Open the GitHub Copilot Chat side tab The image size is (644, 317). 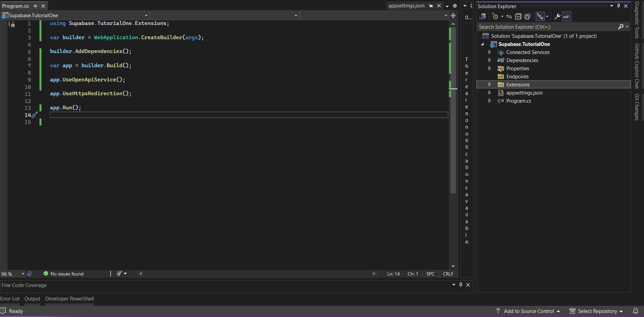[637, 66]
